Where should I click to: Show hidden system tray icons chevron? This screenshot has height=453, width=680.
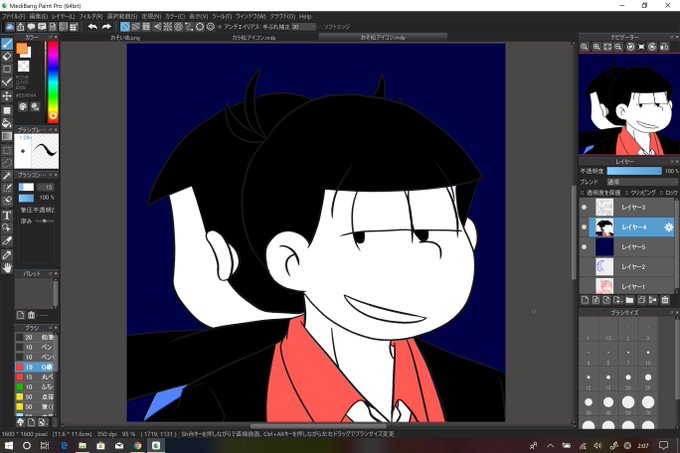[550, 445]
